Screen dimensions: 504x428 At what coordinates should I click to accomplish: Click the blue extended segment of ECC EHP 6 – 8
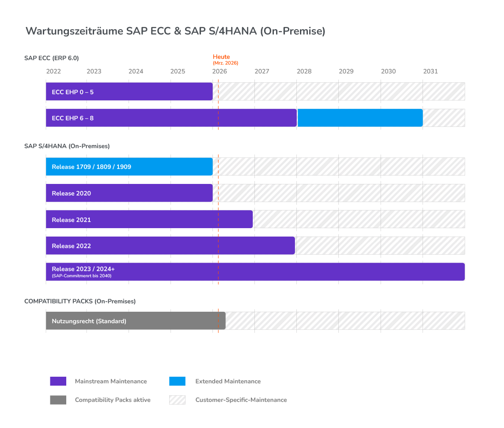[x=360, y=118]
